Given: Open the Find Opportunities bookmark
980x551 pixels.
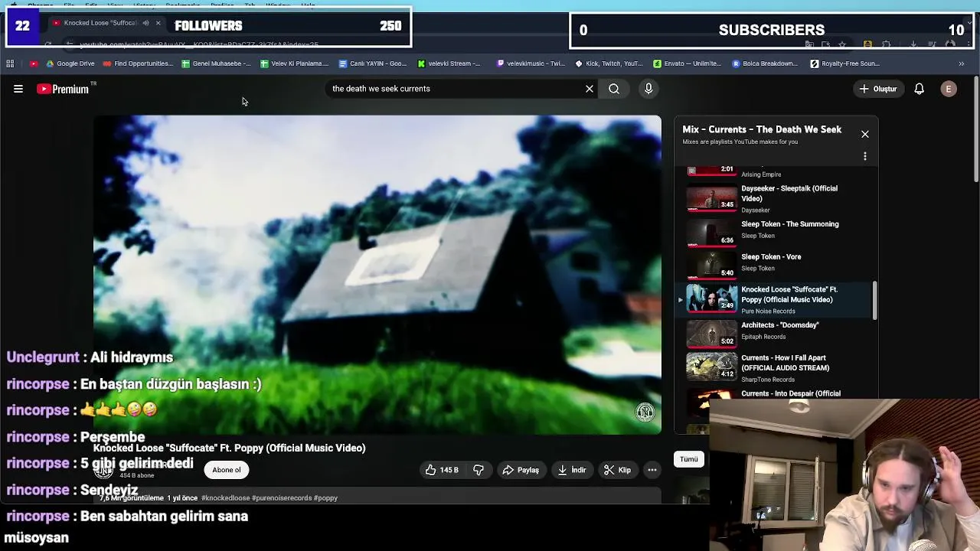Looking at the screenshot, I should [x=139, y=64].
